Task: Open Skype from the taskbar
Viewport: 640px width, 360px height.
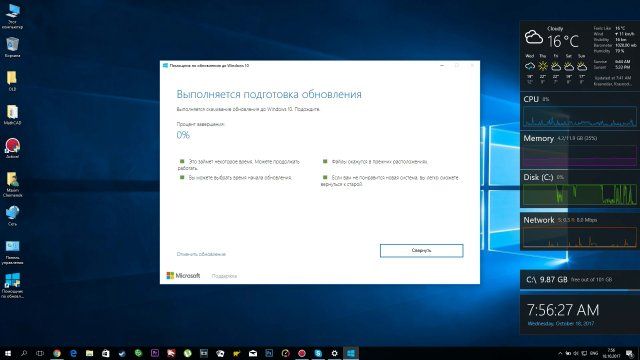Action: tap(318, 353)
